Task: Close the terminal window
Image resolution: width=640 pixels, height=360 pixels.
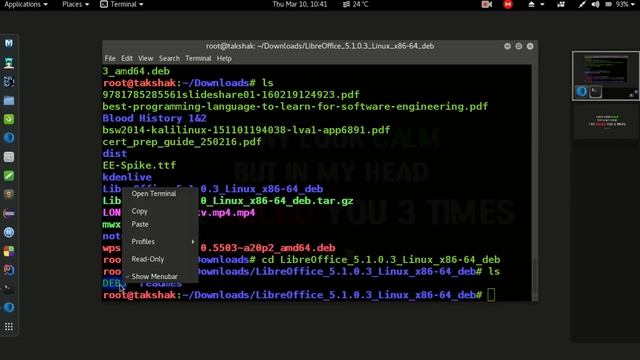Action: coord(530,46)
